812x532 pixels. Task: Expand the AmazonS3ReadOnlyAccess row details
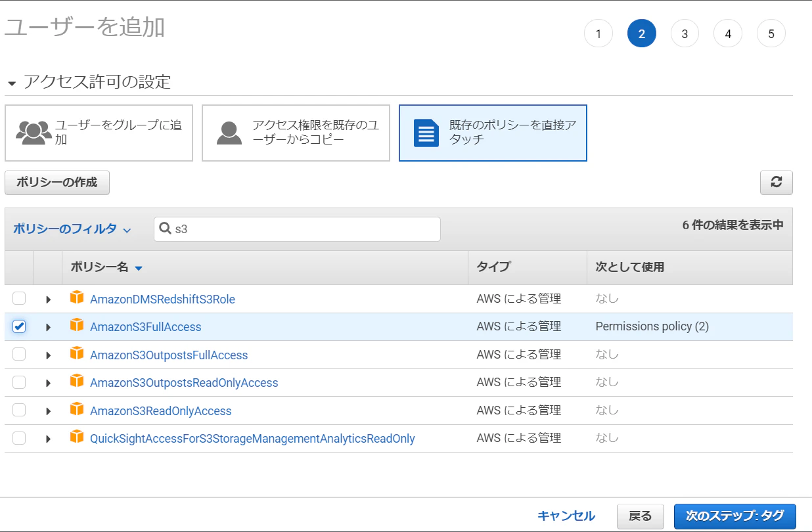(48, 411)
